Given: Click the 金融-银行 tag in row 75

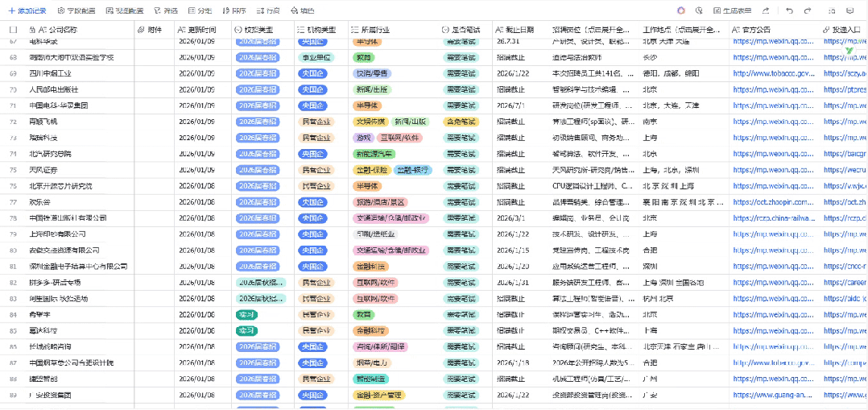Looking at the screenshot, I should [x=412, y=170].
